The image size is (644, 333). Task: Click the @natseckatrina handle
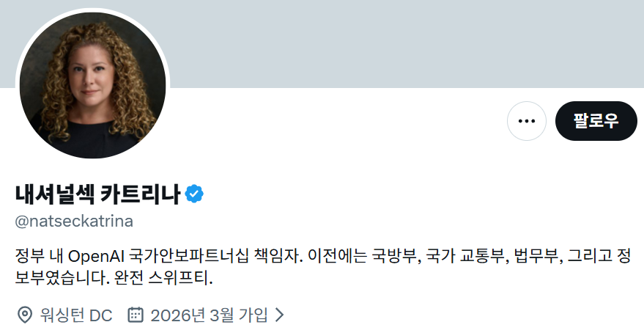click(74, 222)
